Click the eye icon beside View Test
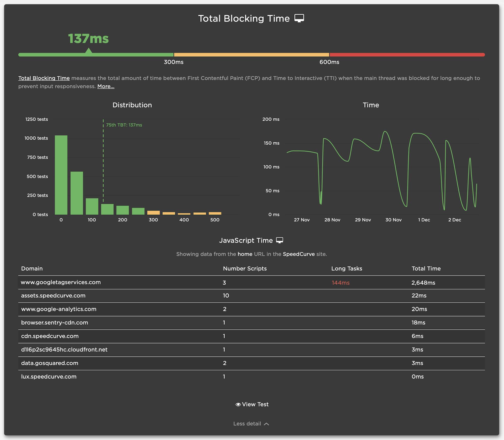Screen dimensions: 504x440 pyautogui.click(x=238, y=404)
